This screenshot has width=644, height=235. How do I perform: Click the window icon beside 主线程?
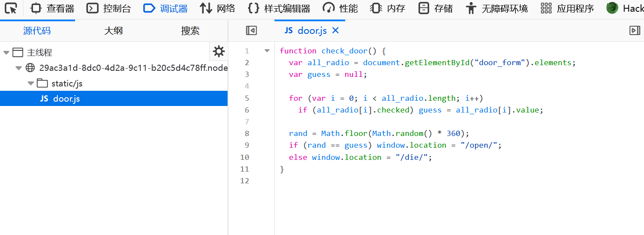(18, 53)
